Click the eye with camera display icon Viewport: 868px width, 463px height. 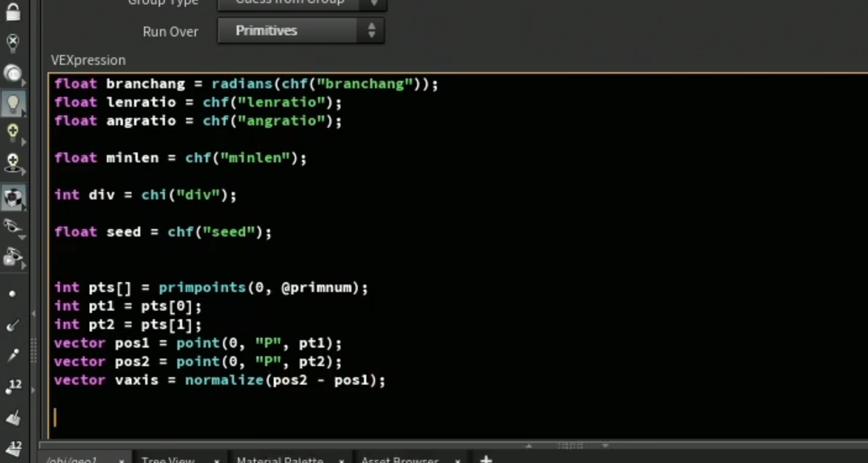point(13,257)
